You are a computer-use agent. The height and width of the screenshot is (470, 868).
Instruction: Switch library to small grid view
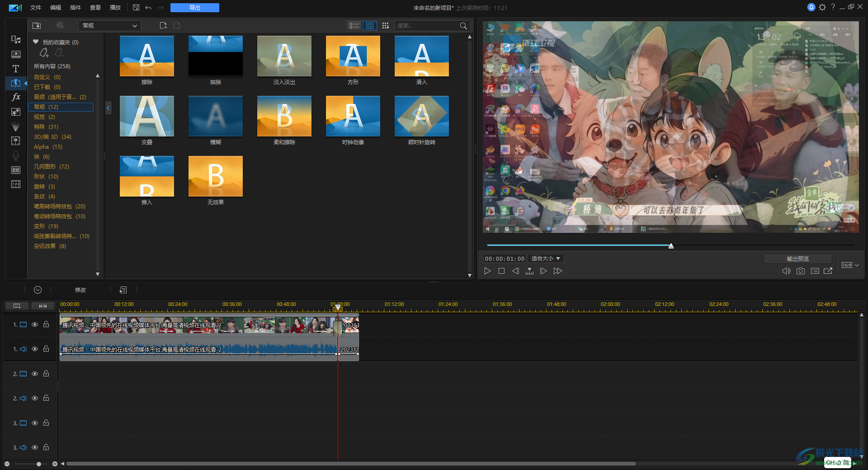click(385, 26)
